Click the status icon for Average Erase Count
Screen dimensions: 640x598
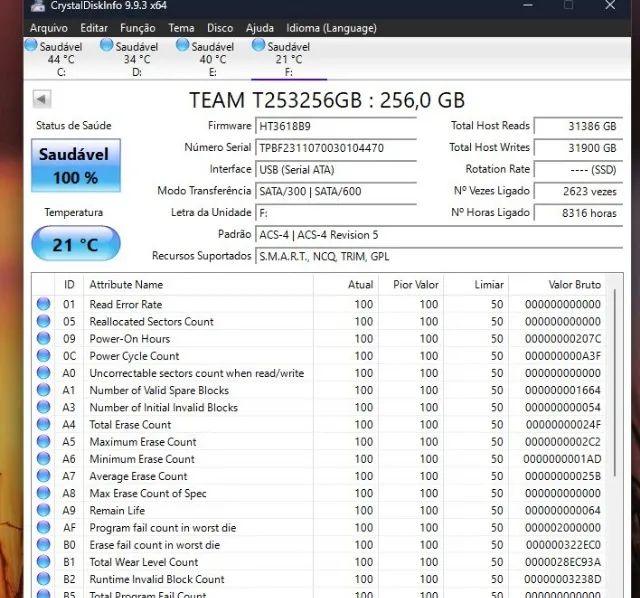(x=43, y=476)
